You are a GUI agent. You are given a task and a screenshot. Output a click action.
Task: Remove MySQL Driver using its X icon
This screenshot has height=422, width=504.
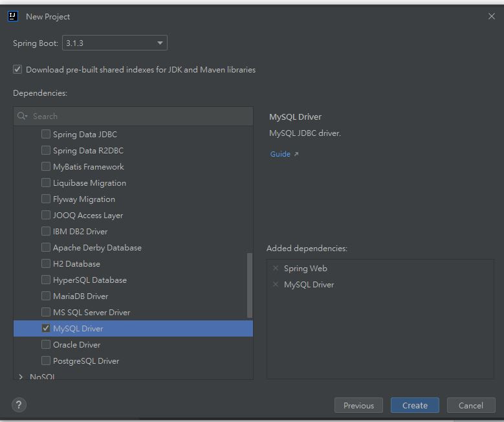(276, 285)
